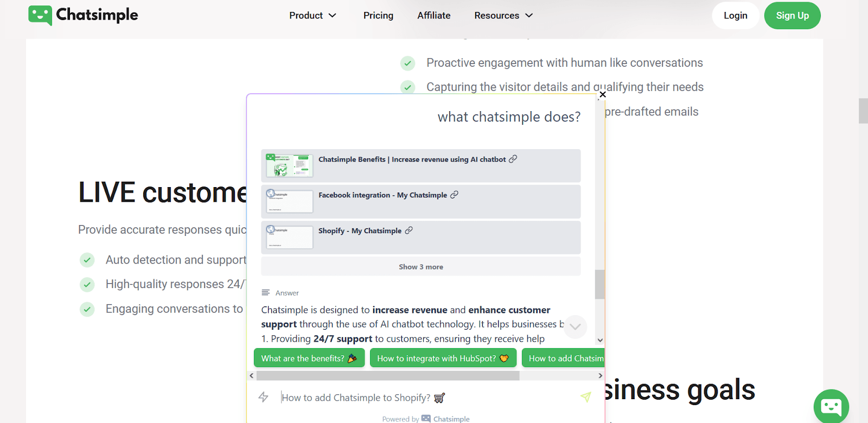Click the horizontal scrollbar right arrow

[600, 375]
